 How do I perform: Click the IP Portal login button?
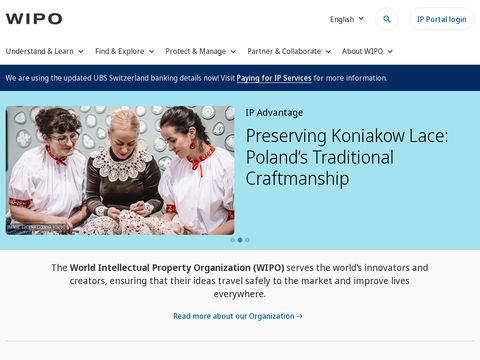(442, 19)
